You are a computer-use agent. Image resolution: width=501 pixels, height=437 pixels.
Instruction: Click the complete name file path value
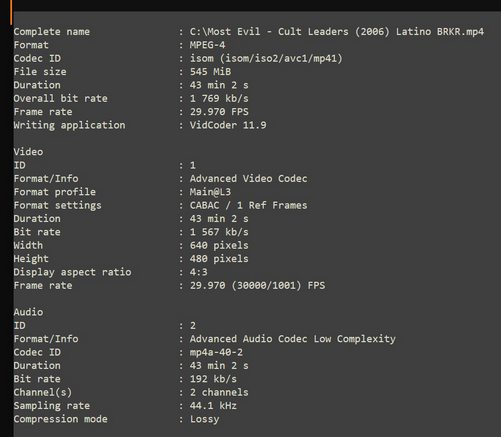coord(337,32)
